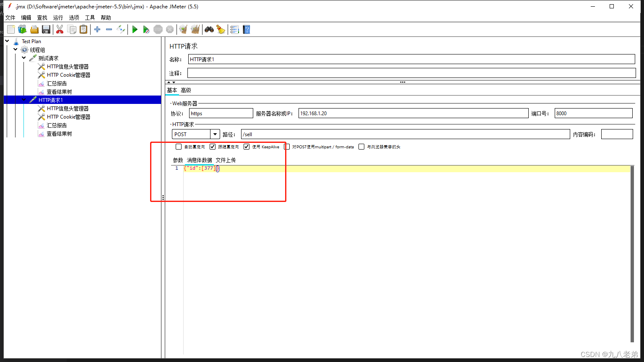Click the Shutdown test icon
644x362 pixels.
point(170,29)
